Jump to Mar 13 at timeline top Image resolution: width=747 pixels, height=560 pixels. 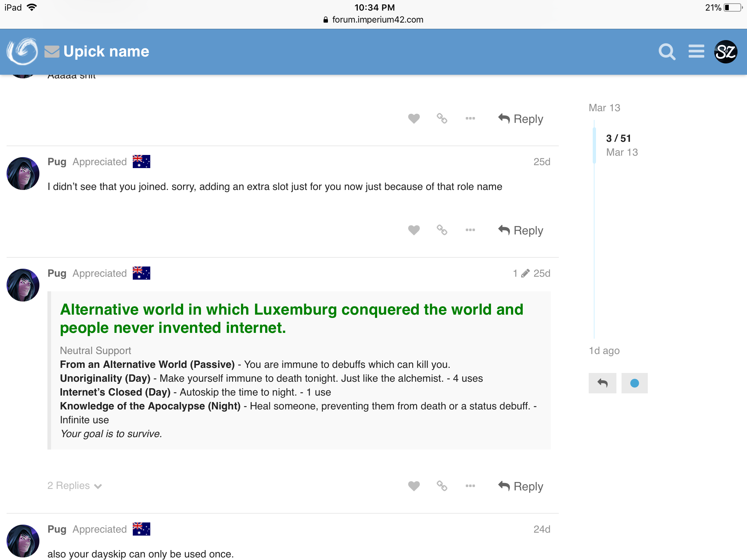point(604,108)
